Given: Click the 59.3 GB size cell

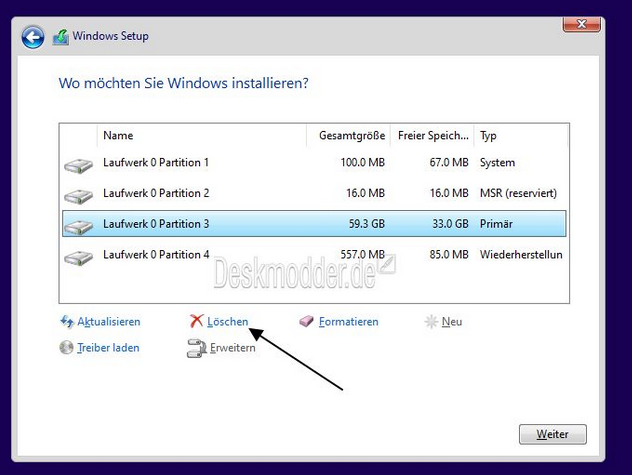Looking at the screenshot, I should 367,224.
